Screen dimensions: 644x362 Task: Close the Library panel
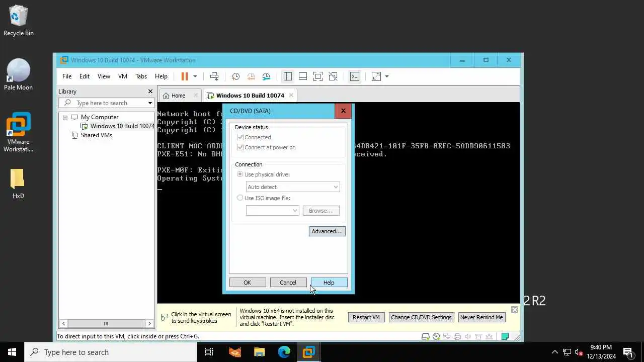[x=150, y=92]
